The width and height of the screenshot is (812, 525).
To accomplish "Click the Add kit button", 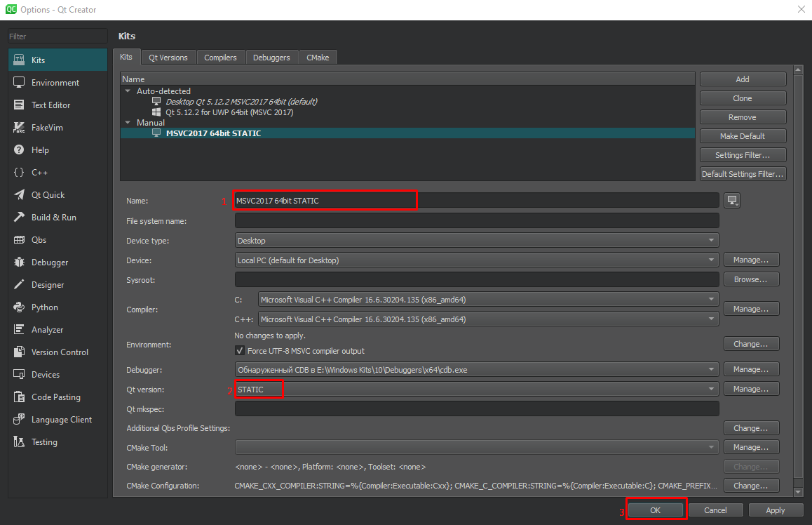I will (x=743, y=79).
